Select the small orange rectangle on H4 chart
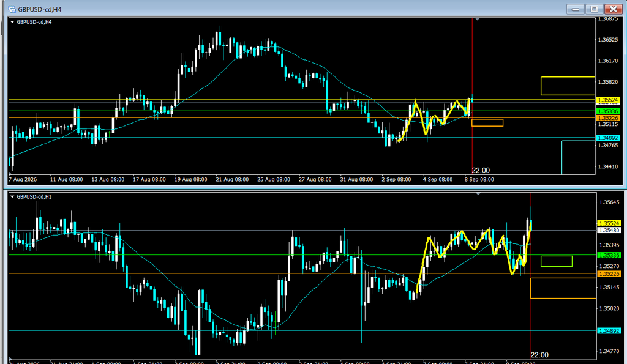The height and width of the screenshot is (364, 627). coord(487,123)
